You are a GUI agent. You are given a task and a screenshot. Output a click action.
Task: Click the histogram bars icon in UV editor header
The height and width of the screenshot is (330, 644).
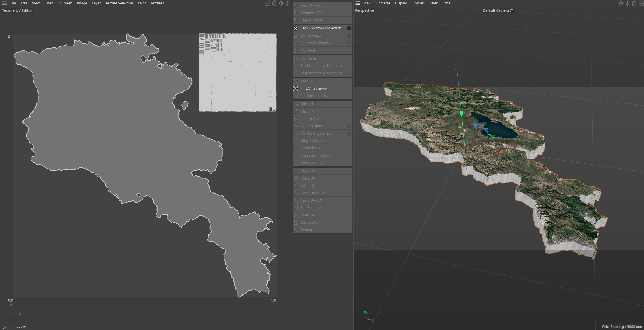click(267, 3)
